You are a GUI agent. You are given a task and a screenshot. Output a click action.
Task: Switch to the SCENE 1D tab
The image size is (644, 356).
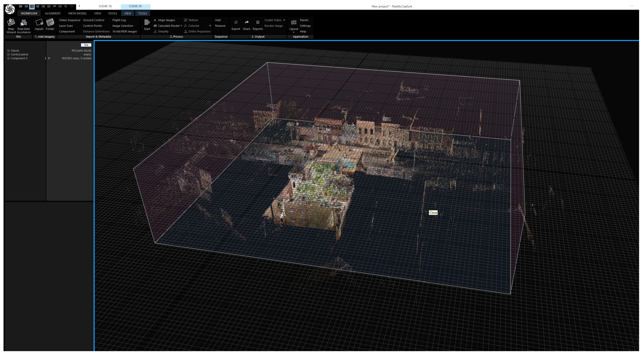point(105,6)
